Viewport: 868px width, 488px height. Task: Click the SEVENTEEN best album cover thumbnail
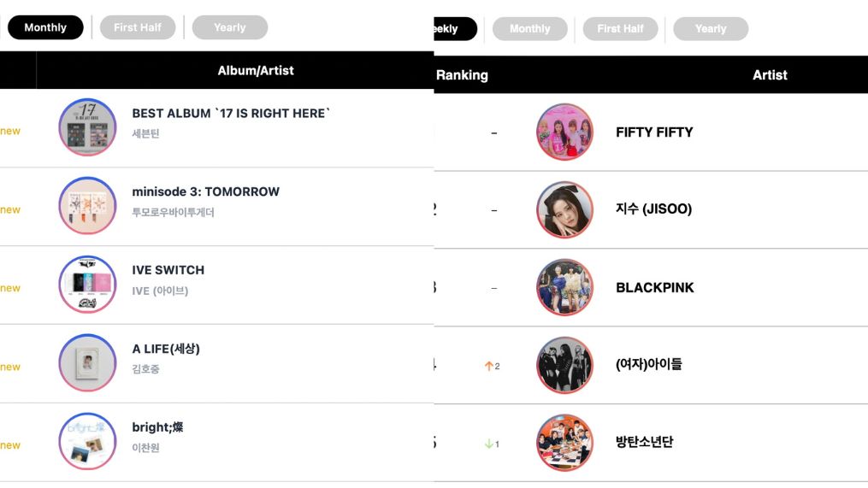point(87,127)
